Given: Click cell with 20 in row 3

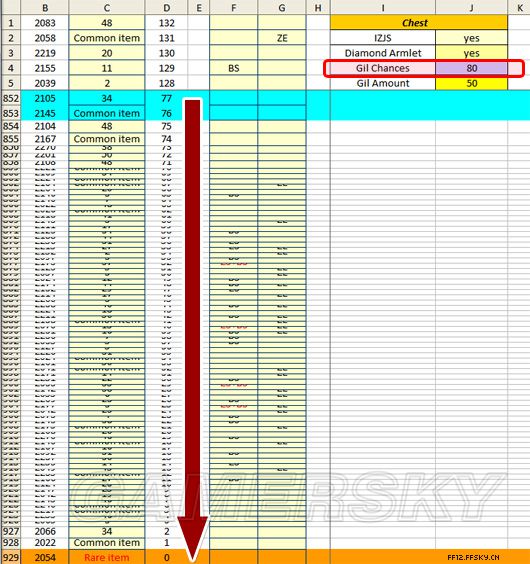Looking at the screenshot, I should tap(107, 53).
